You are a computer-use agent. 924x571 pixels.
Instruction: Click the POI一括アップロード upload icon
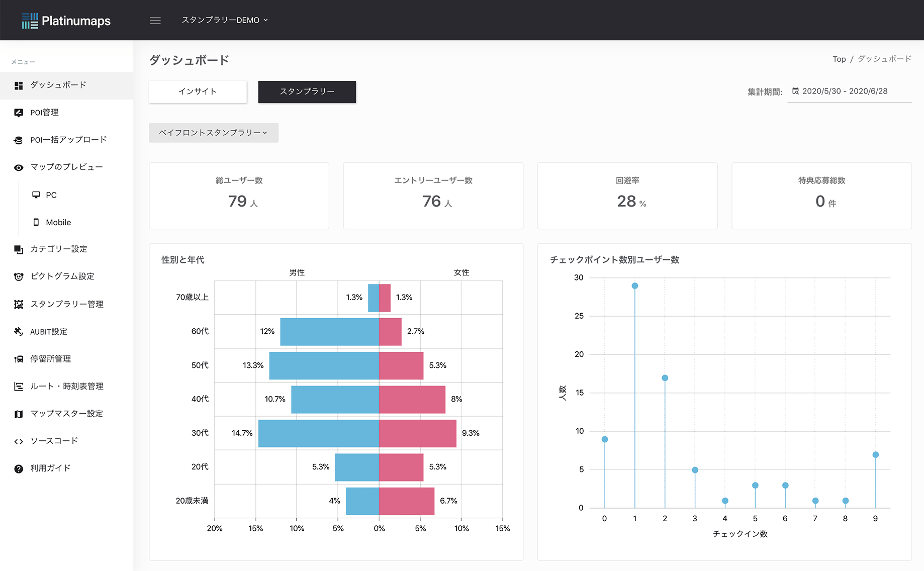[x=19, y=140]
